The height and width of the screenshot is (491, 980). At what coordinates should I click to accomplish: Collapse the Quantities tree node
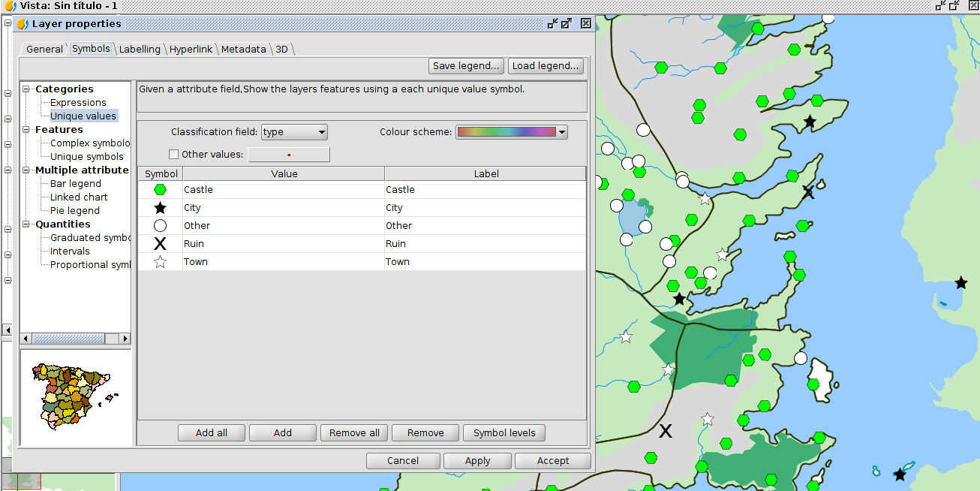click(26, 224)
